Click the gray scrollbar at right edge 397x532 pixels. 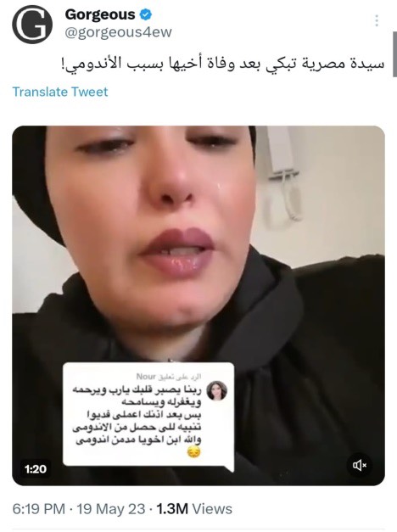click(x=394, y=54)
